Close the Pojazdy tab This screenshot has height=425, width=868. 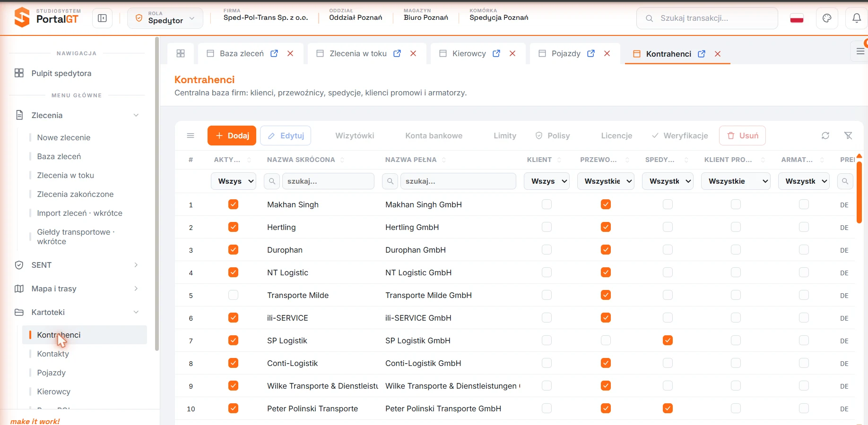[607, 53]
